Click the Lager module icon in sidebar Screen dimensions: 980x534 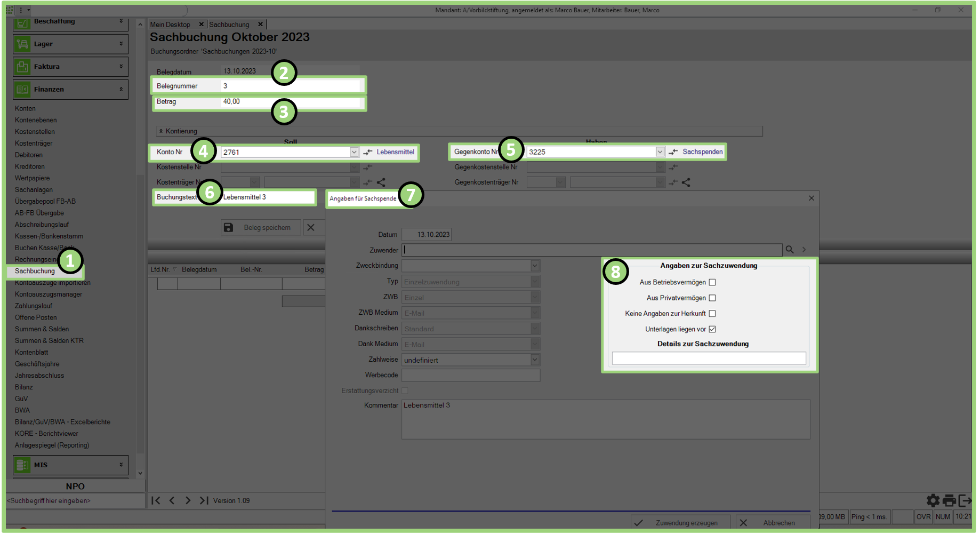tap(22, 44)
